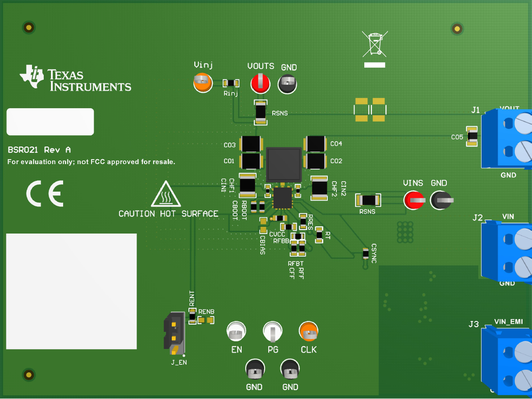Viewport: 532px width, 399px height.
Task: Select the orange CLK test point
Action: [309, 333]
